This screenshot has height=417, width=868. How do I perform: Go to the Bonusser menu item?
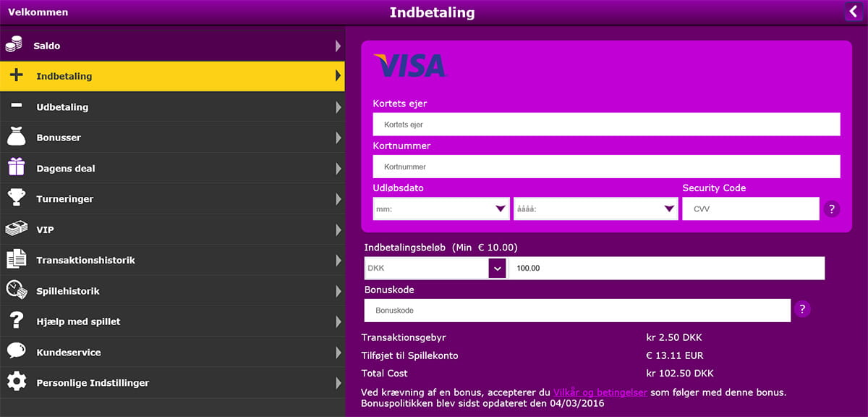[172, 138]
